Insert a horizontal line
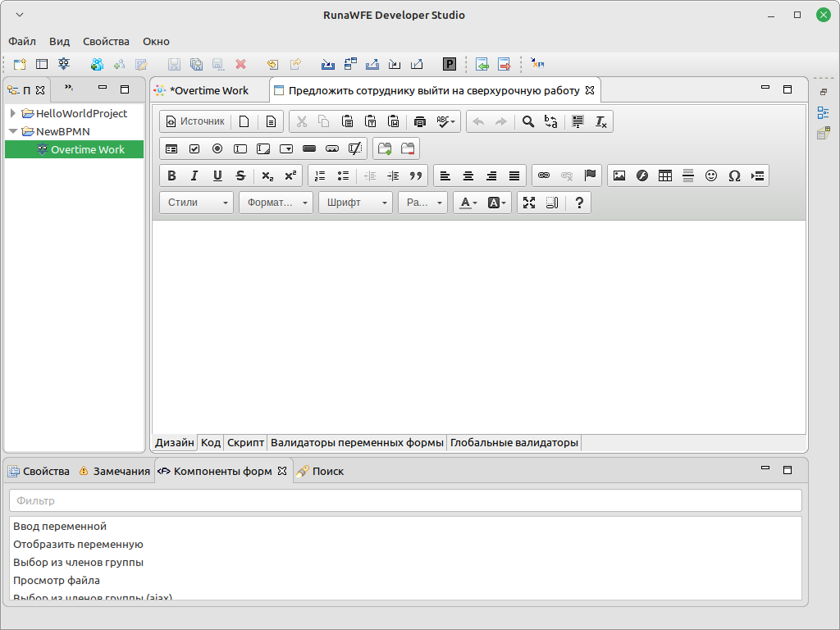 pyautogui.click(x=688, y=176)
